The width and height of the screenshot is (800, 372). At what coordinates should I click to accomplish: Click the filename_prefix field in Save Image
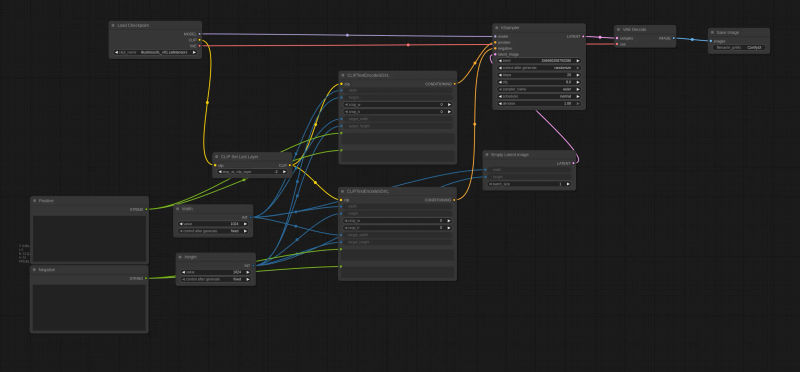coord(739,47)
